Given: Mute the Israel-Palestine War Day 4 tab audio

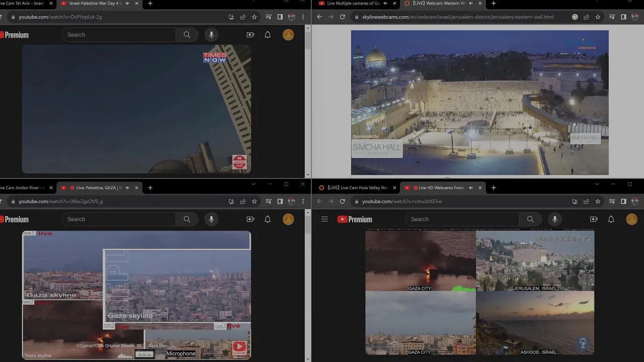Looking at the screenshot, I should (127, 4).
